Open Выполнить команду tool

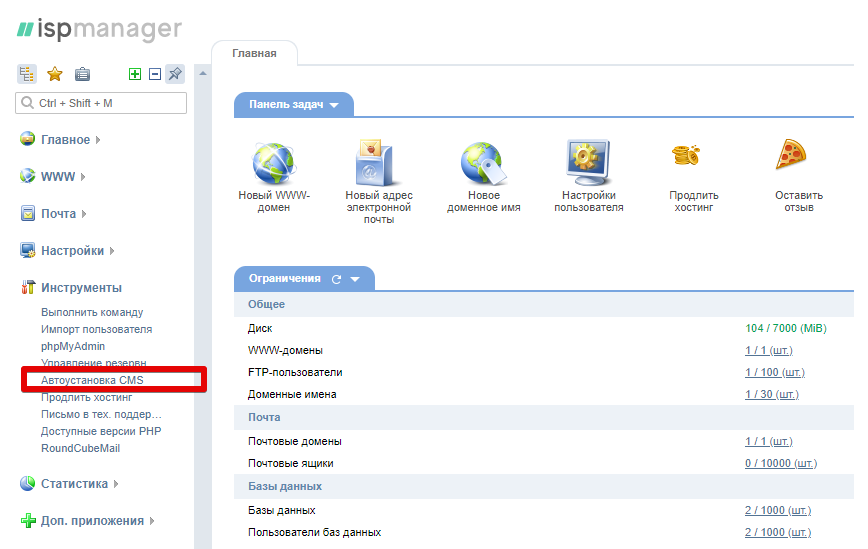pyautogui.click(x=92, y=312)
